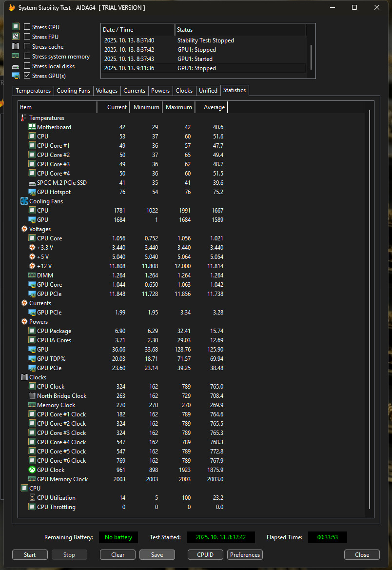Switch to the Powers tab
The height and width of the screenshot is (570, 392).
pyautogui.click(x=160, y=91)
